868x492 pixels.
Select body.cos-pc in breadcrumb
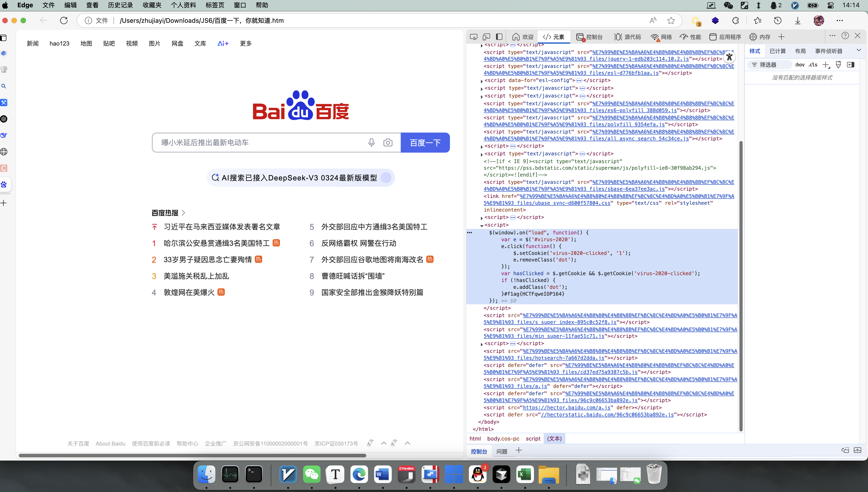click(503, 439)
